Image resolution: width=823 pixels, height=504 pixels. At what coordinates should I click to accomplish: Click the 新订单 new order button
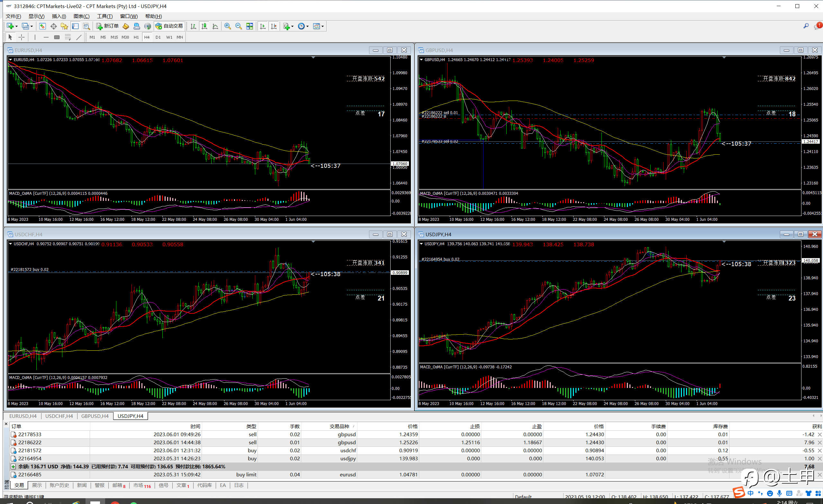[x=108, y=26]
